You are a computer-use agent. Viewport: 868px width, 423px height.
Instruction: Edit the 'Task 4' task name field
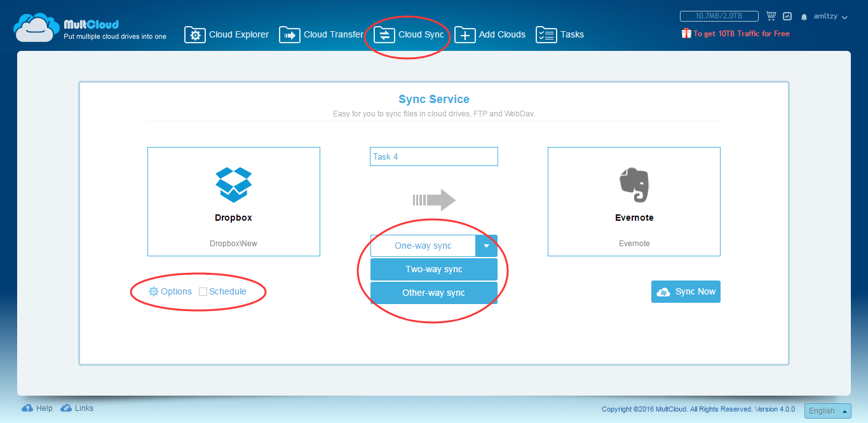point(434,156)
